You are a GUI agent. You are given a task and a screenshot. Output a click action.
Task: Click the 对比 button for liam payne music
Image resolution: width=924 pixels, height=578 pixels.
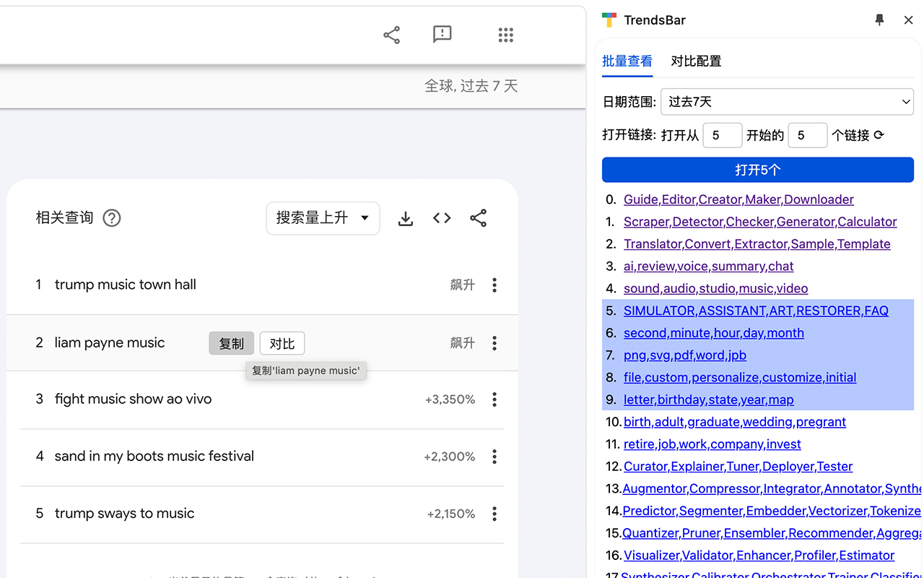pos(282,343)
